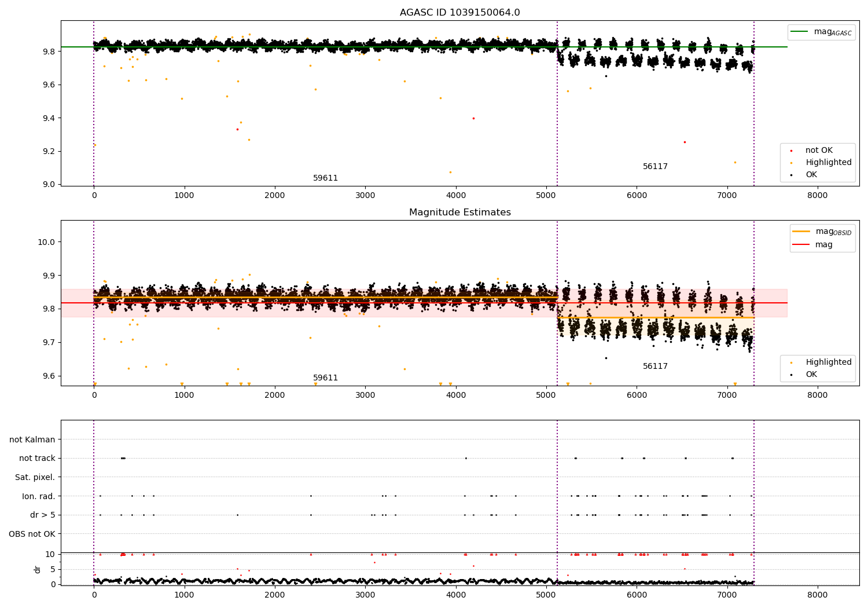Click "OK" in the Magnitude Estimates legend
Image resolution: width=868 pixels, height=608 pixels.
click(x=811, y=375)
